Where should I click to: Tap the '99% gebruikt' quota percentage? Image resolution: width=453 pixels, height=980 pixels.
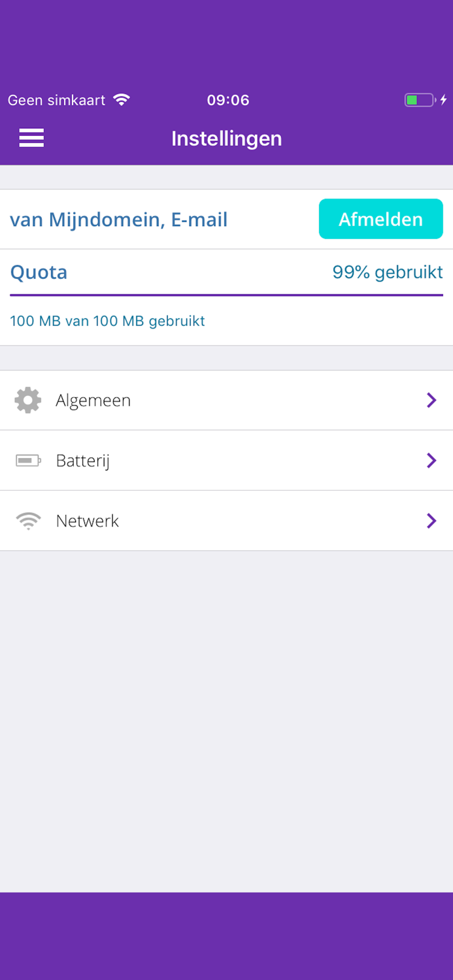(388, 272)
